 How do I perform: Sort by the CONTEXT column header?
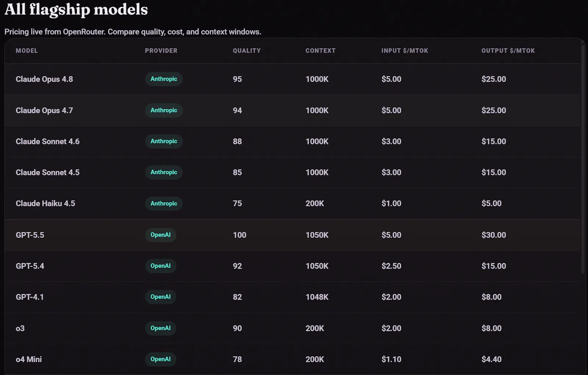coord(320,51)
